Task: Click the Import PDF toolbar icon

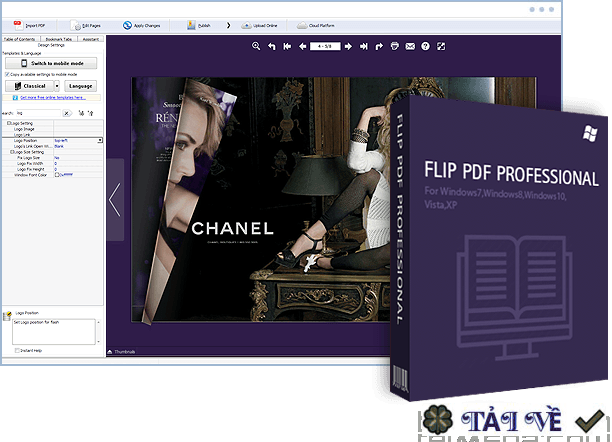Action: coord(18,25)
